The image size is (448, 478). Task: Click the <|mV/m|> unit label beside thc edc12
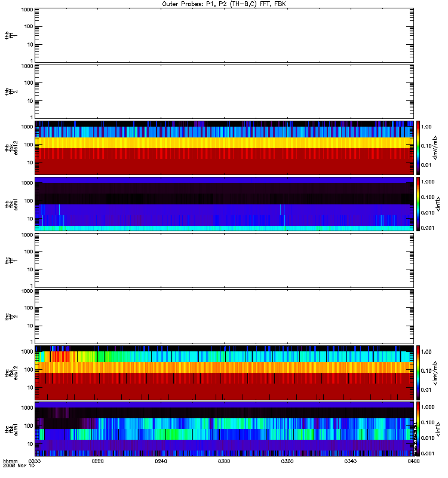[x=435, y=373]
